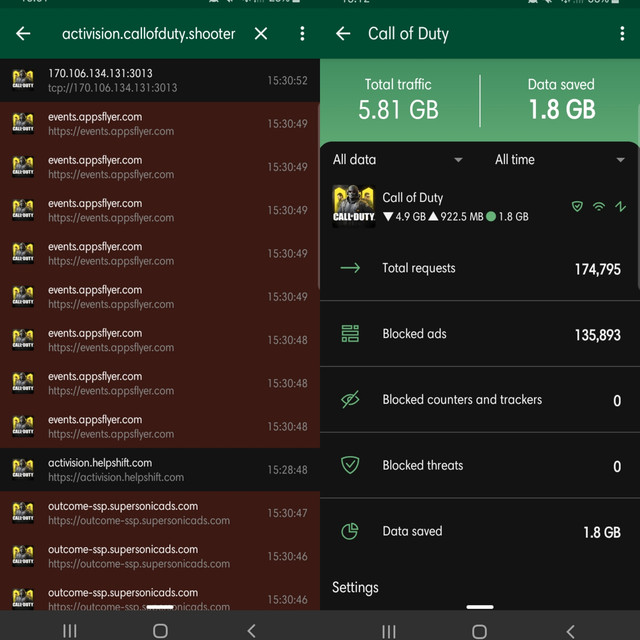Open events.appsflyer.com request at 15:30:49 first row
640x640 pixels.
tap(160, 124)
